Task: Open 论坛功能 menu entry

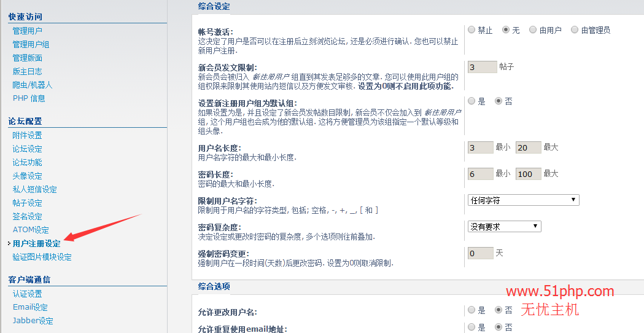Action: [27, 162]
